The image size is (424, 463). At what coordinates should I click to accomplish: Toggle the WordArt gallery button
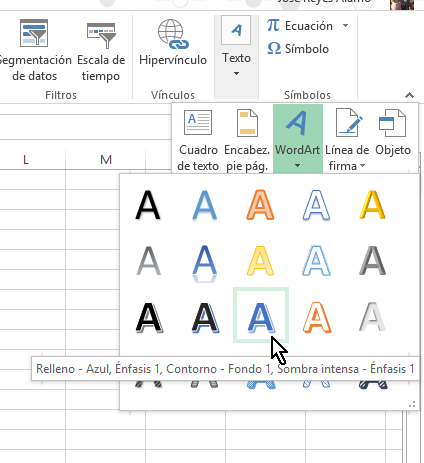pos(298,139)
